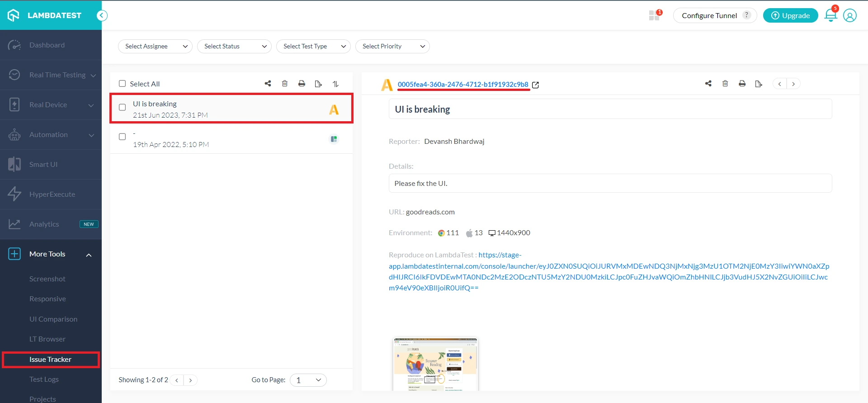Collapse sidebar using the arrow beside the logo
Screen dimensions: 868x403
coord(102,16)
